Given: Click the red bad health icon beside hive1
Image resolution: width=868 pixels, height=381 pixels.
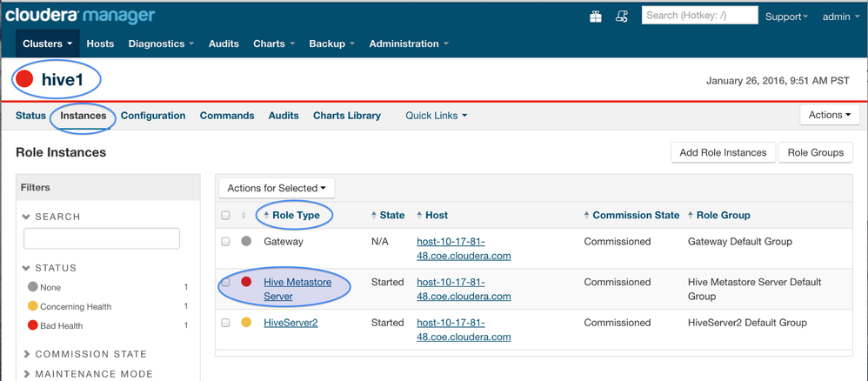Looking at the screenshot, I should [x=25, y=80].
